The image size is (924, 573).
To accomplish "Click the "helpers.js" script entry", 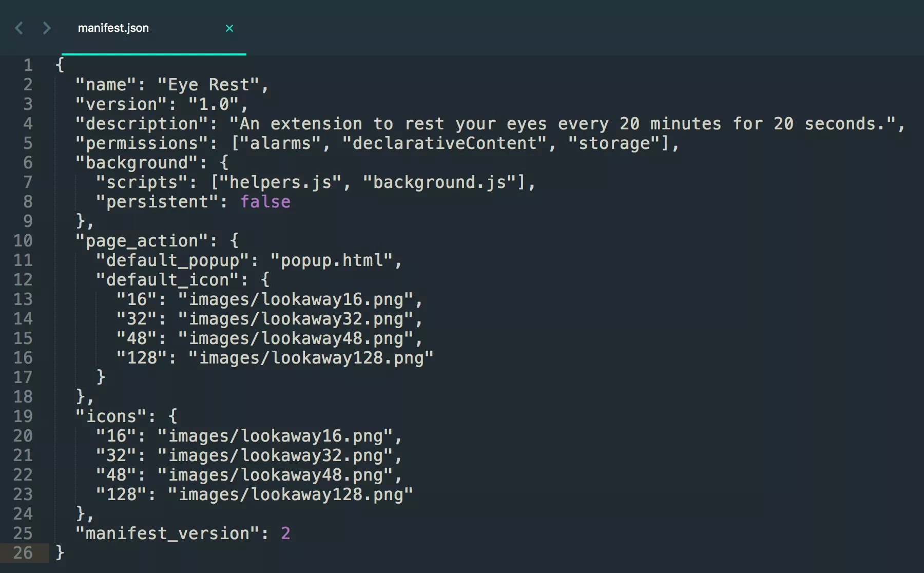I will [x=280, y=182].
